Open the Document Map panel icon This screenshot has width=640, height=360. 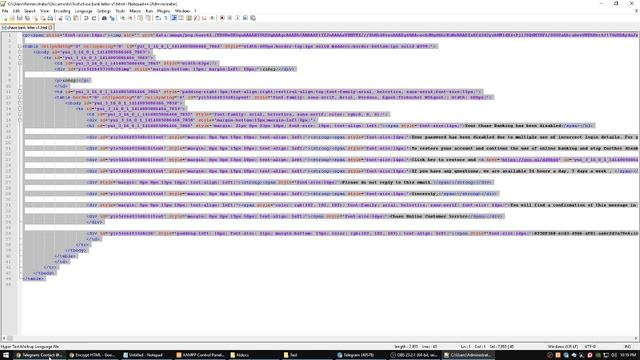(x=188, y=18)
